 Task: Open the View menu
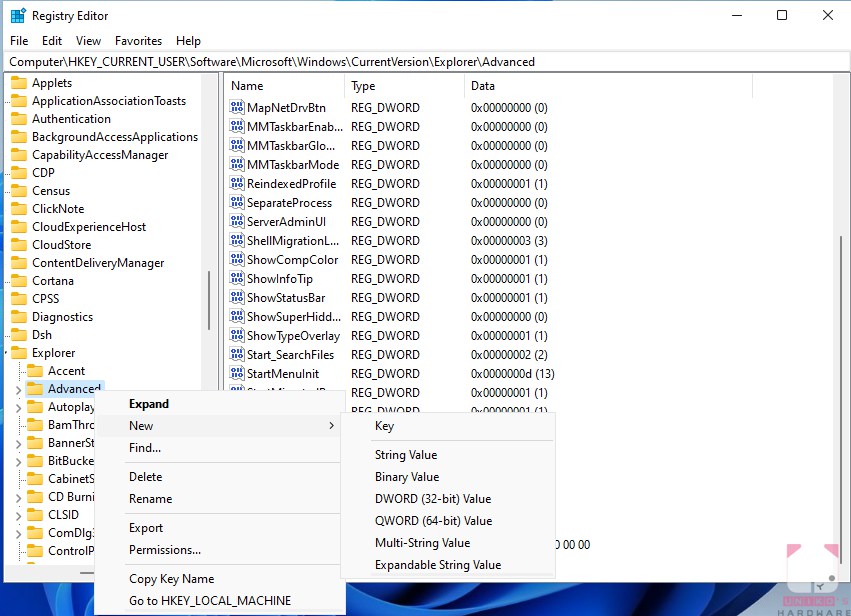(x=88, y=41)
